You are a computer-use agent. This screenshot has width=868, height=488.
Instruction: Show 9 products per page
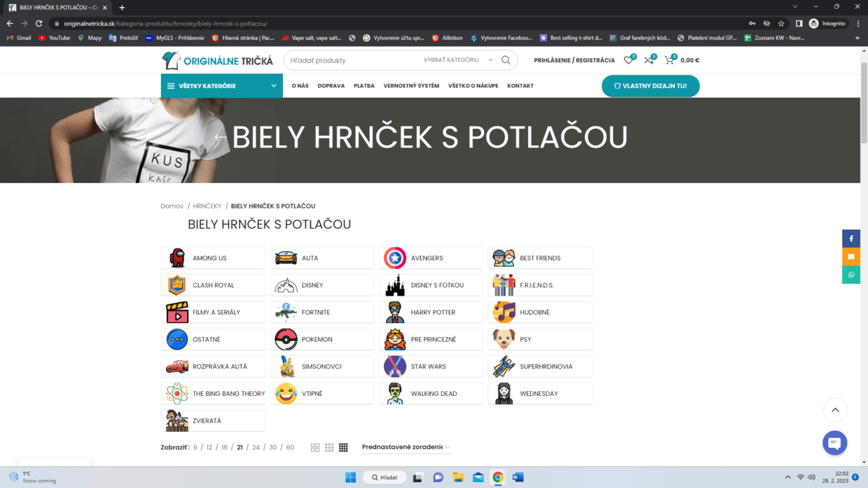point(195,447)
